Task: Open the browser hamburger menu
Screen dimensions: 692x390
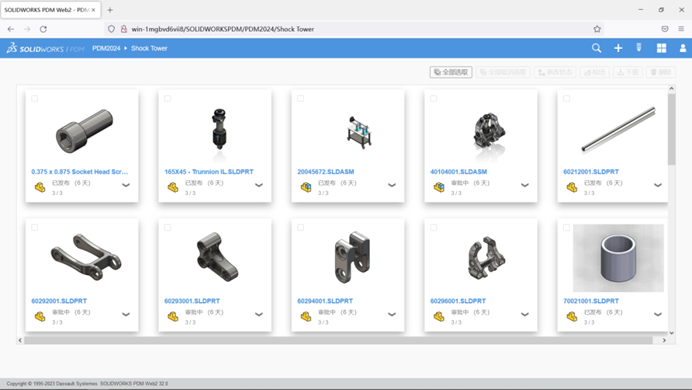Action: pos(681,29)
